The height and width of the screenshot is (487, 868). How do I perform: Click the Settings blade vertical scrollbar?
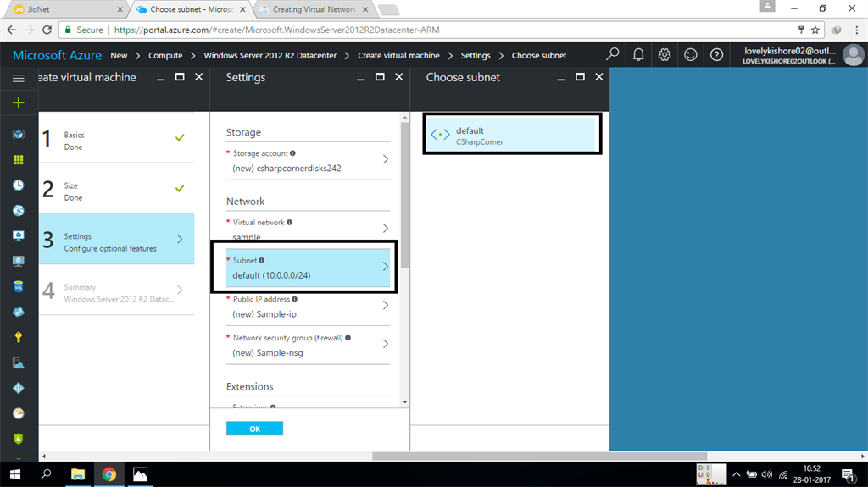point(404,195)
